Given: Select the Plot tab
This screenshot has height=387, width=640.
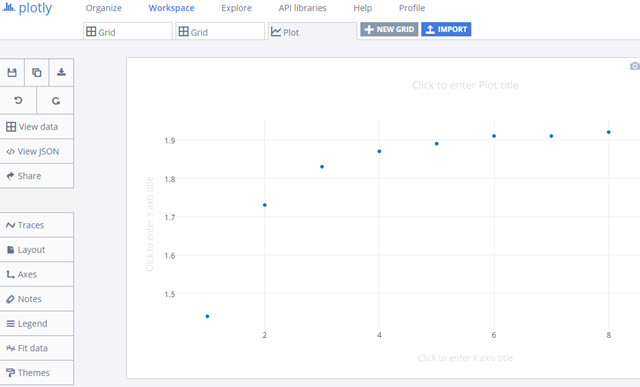Looking at the screenshot, I should pyautogui.click(x=312, y=31).
